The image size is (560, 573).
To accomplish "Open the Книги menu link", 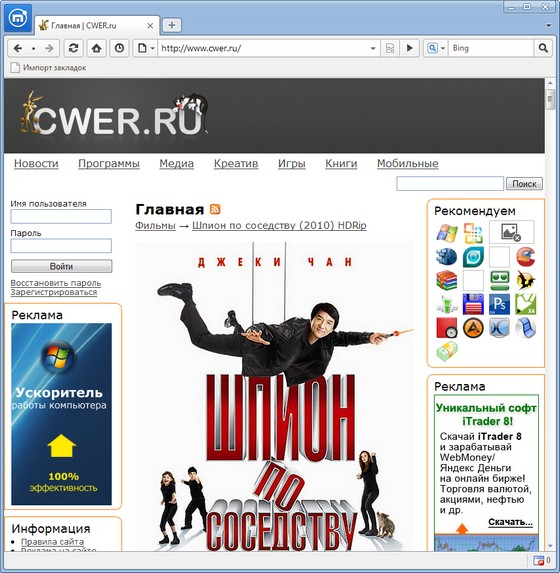I will click(x=341, y=164).
